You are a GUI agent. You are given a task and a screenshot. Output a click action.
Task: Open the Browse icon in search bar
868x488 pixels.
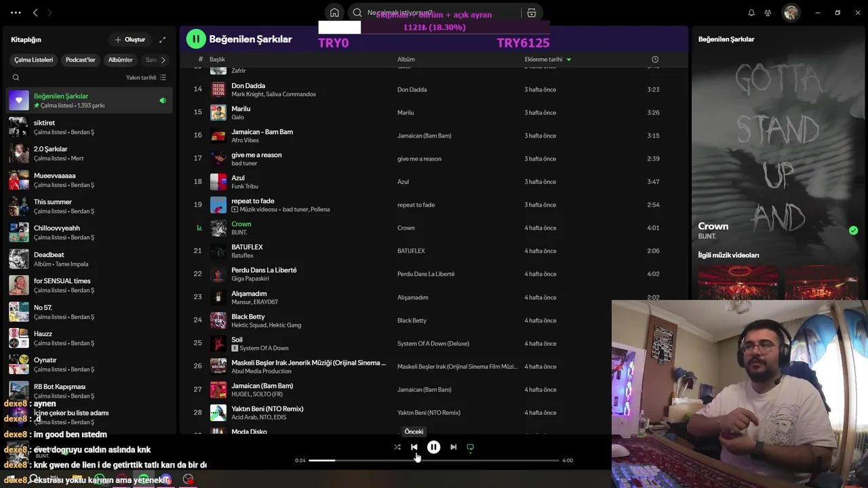[532, 12]
